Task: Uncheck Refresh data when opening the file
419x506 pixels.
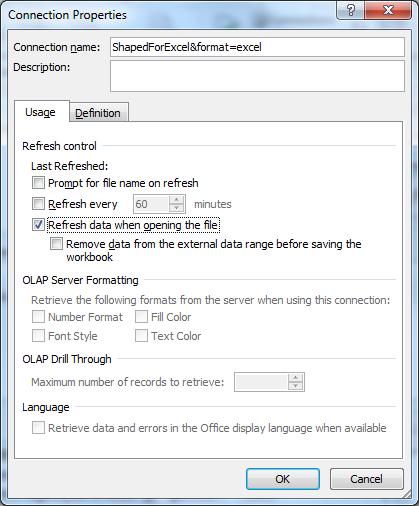Action: [38, 224]
